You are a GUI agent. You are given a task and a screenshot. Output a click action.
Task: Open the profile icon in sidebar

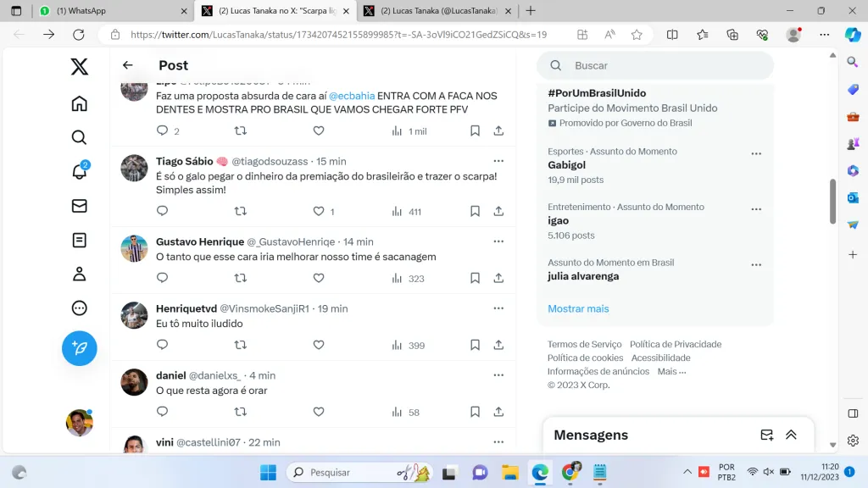tap(79, 274)
